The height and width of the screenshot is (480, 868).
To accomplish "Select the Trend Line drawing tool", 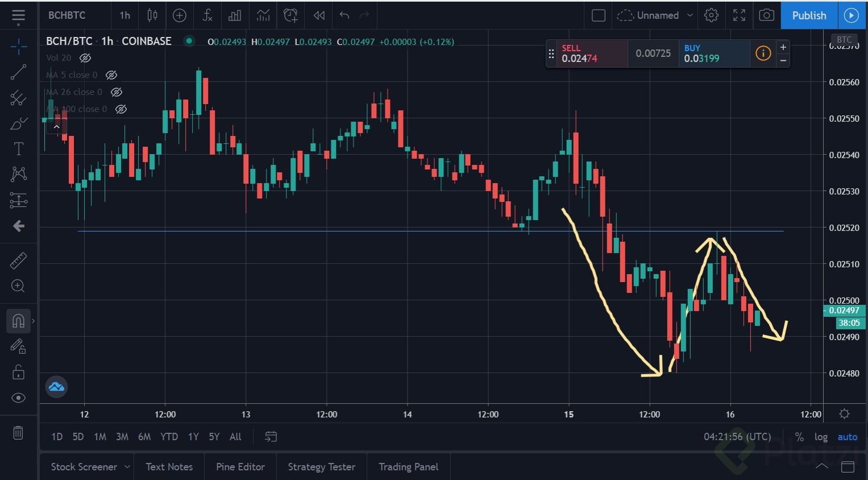I will coord(18,72).
